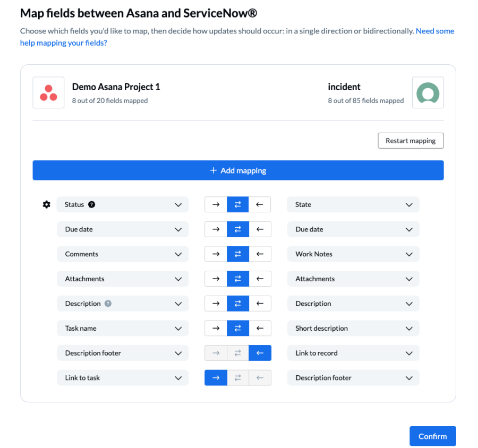Switch Attachments mapping to left-only direction
This screenshot has width=478, height=448.
tap(260, 278)
